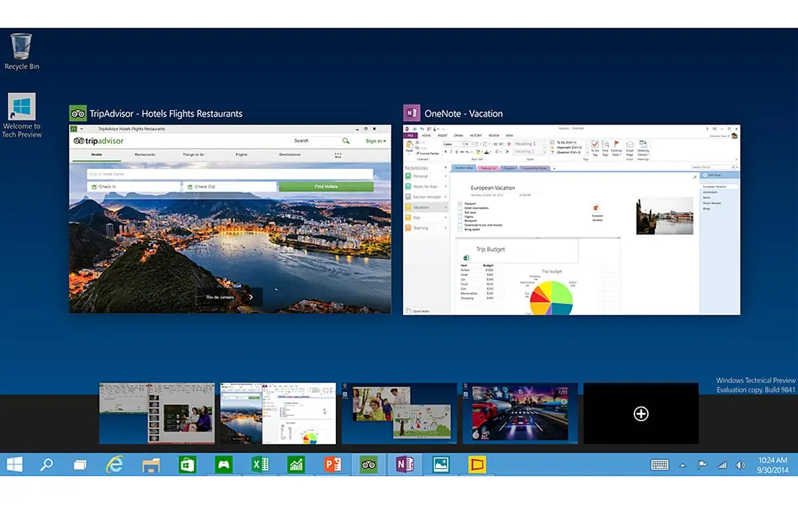Select the To Do Tag icon in OneNote
The width and height of the screenshot is (798, 532).
[x=595, y=145]
